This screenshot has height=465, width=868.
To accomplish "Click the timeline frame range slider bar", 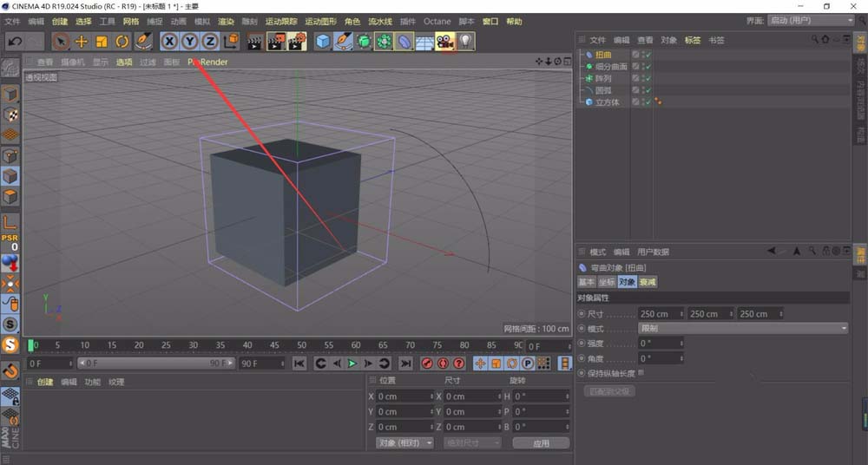I will (156, 363).
